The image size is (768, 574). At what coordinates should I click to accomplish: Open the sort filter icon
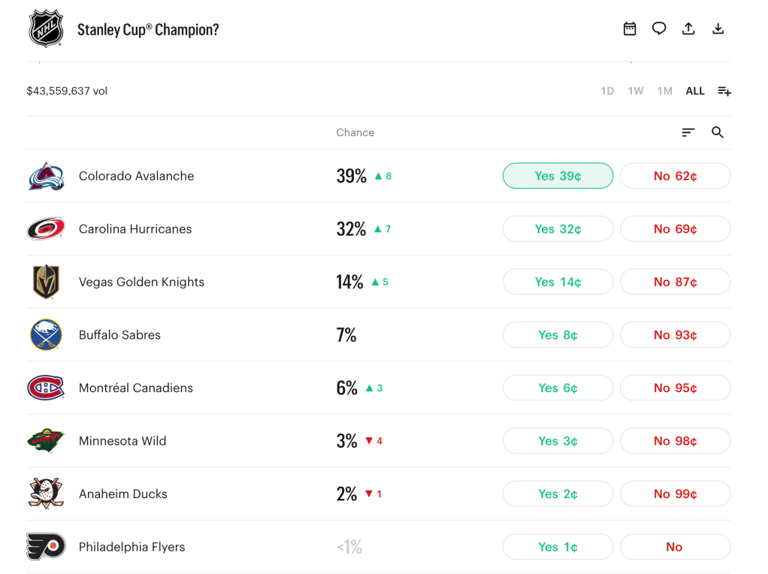pos(688,132)
